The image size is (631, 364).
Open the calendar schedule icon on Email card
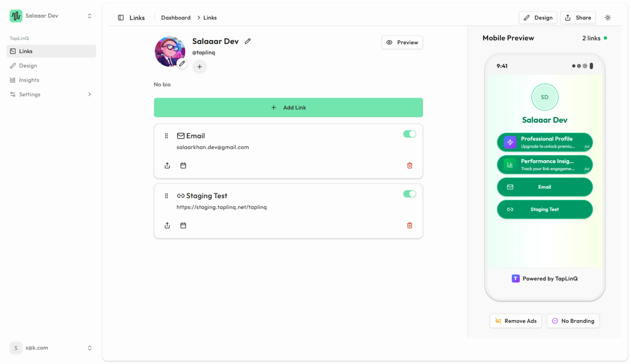(x=183, y=165)
